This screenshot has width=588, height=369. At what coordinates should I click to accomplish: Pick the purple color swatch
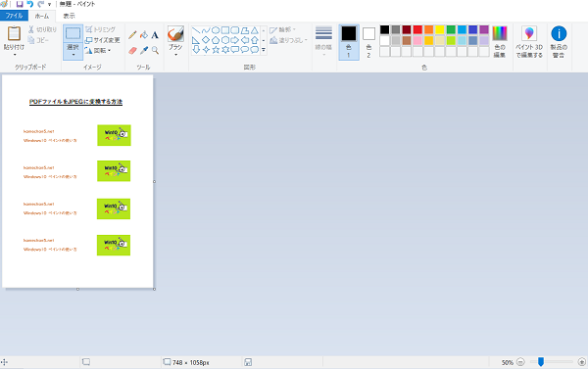coord(484,29)
